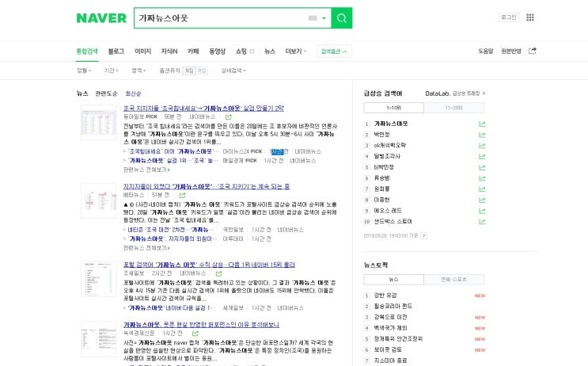
Task: Open the new-window icon beside the 쇼핑 tab
Action: click(x=252, y=51)
